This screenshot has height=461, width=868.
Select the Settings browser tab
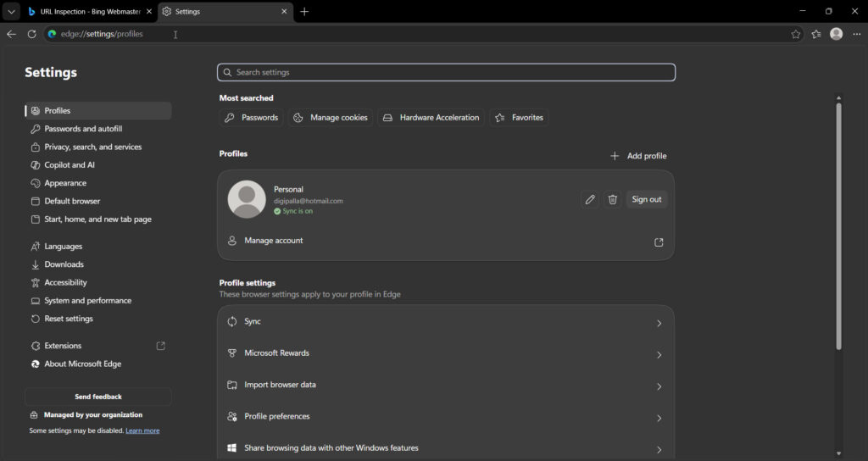pyautogui.click(x=225, y=11)
